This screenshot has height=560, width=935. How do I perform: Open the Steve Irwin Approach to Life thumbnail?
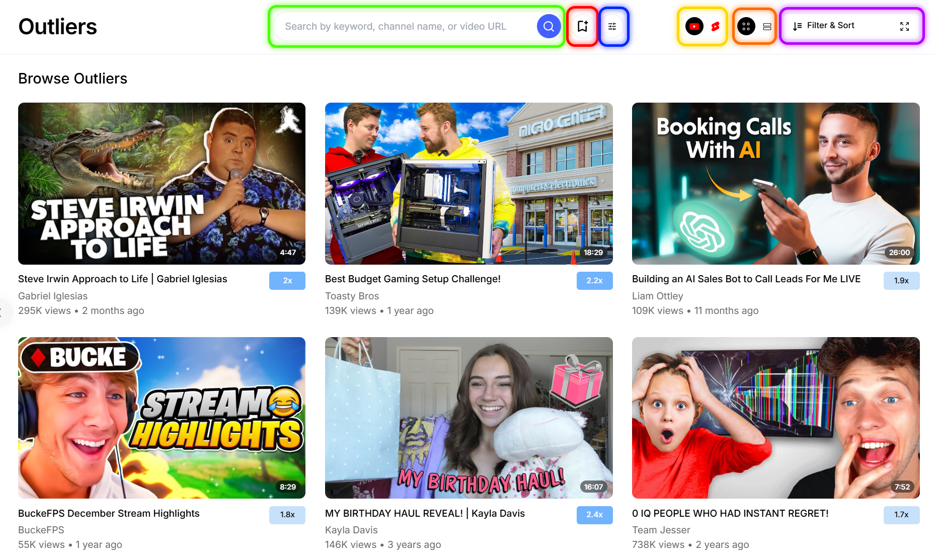point(162,184)
